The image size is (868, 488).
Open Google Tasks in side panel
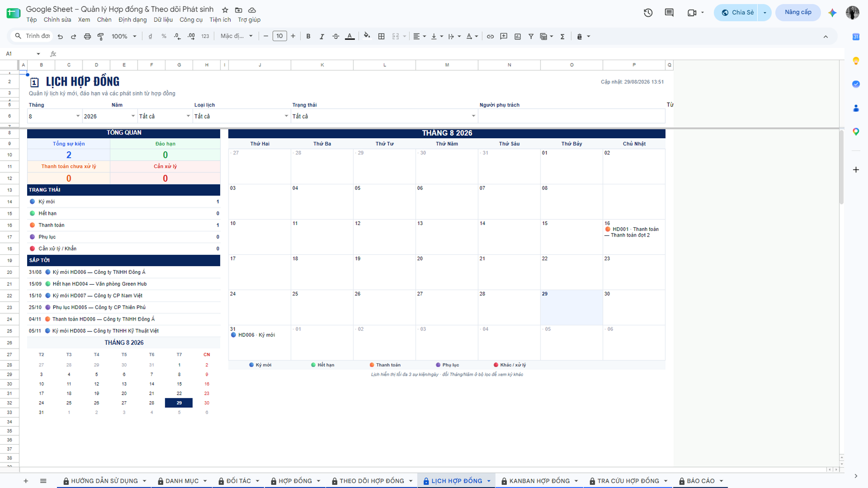tap(856, 84)
